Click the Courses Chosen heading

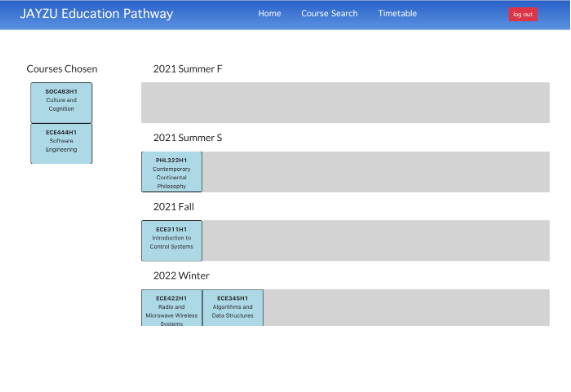pos(62,69)
